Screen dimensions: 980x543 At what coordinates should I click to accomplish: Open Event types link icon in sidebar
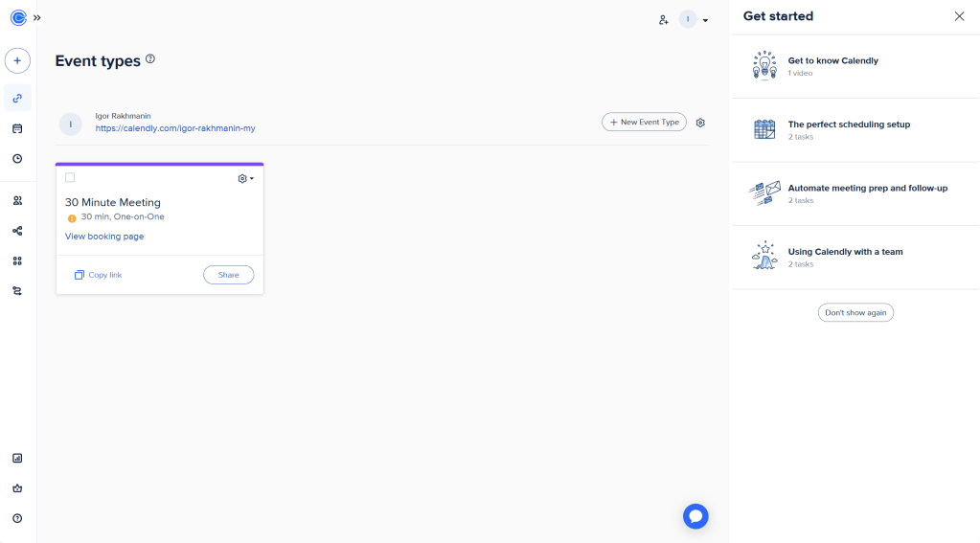point(17,98)
